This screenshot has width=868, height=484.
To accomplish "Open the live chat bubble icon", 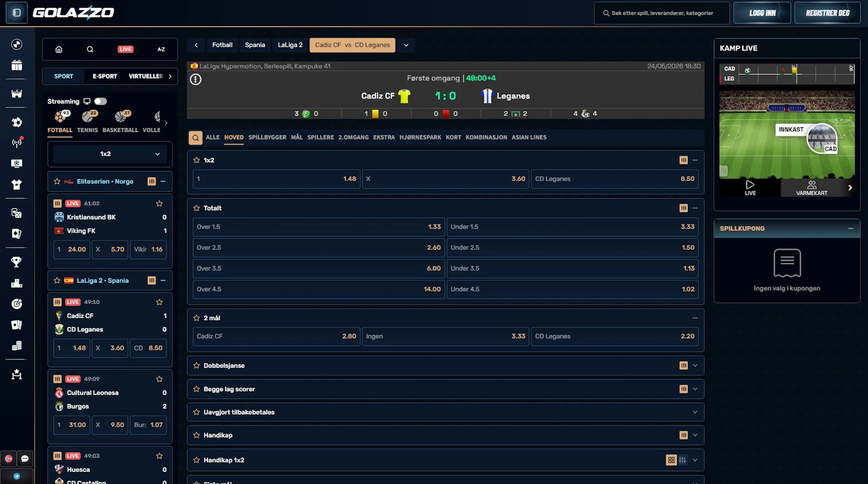I will click(x=25, y=459).
